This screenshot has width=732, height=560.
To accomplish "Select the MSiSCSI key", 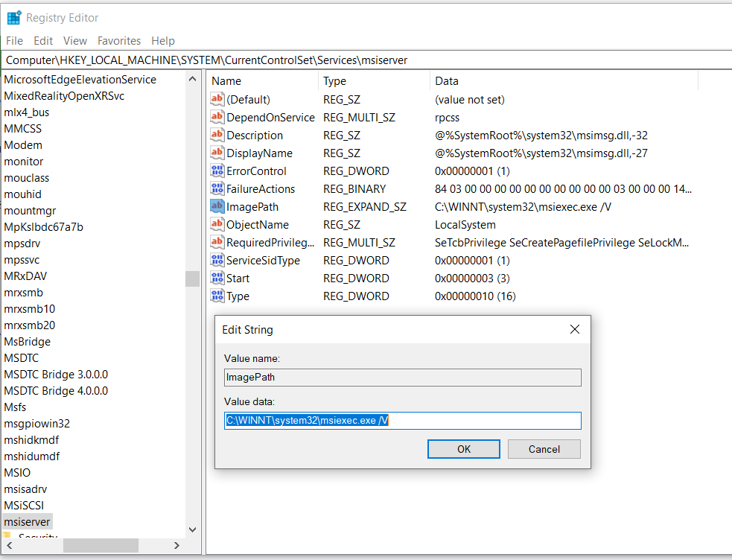I will (x=24, y=506).
